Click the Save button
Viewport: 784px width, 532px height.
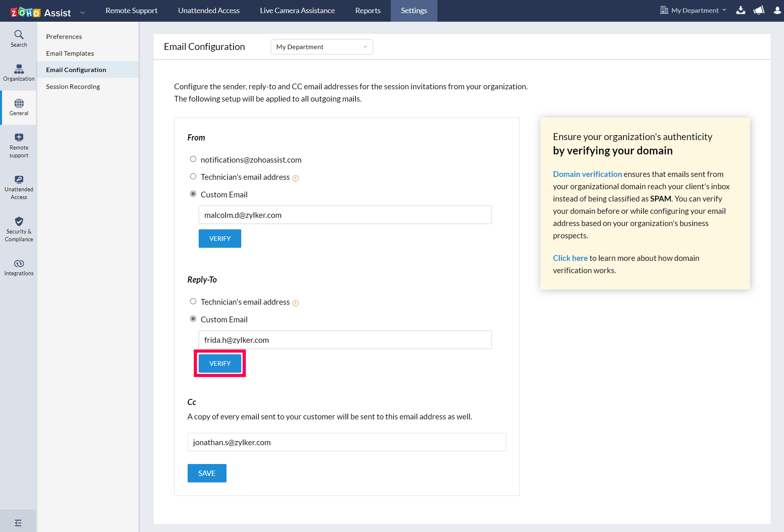tap(206, 473)
